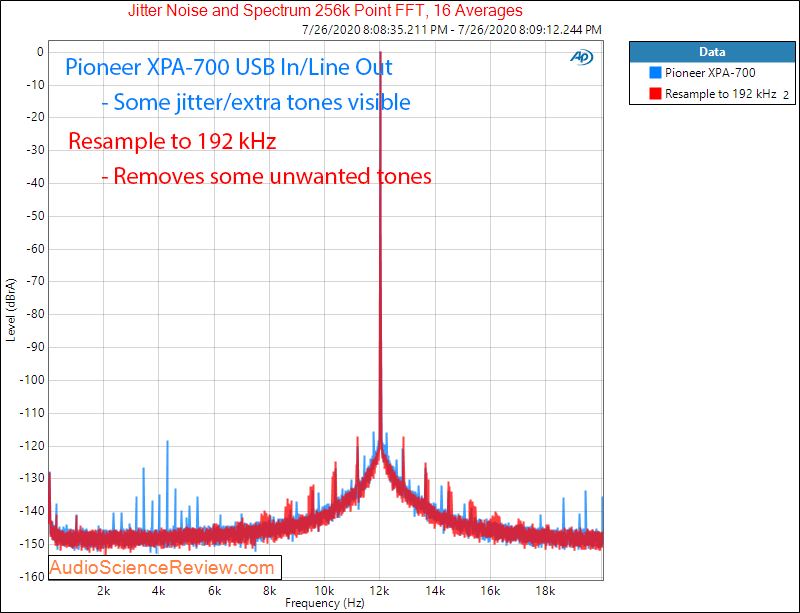Click the 'Pioneer XPA-700 USB In/Line Out' annotation
Screen dimensions: 800x613
[x=229, y=67]
